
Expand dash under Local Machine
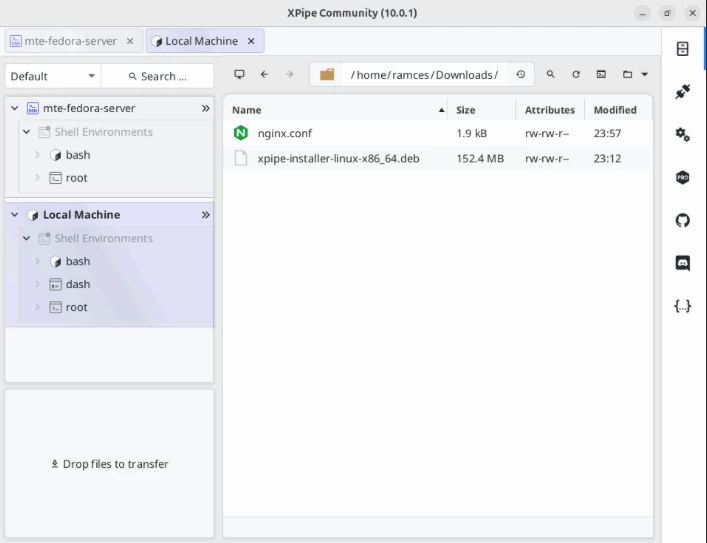point(37,284)
